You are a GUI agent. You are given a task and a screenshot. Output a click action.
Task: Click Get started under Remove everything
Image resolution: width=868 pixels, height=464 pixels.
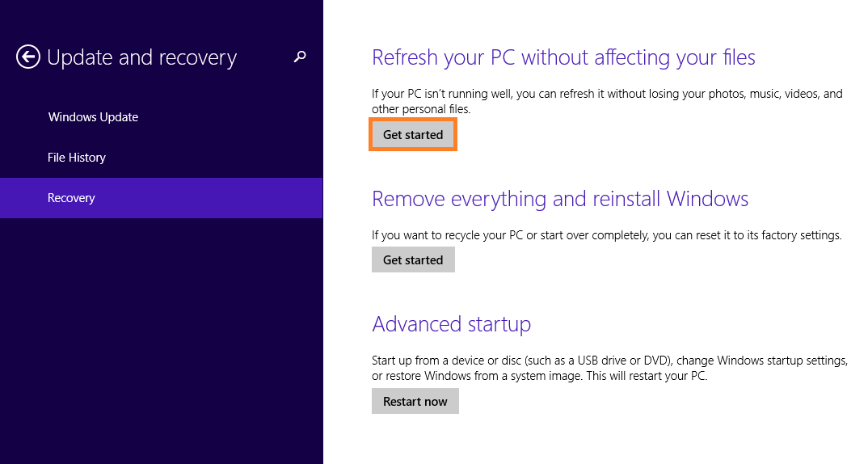click(413, 259)
